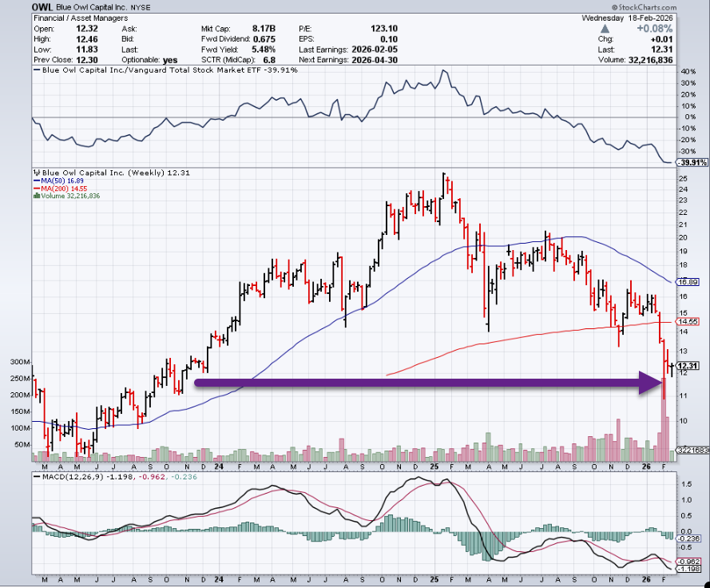Viewport: 710px width, 588px height.
Task: Click the 12.31 last price tag
Action: pos(688,366)
